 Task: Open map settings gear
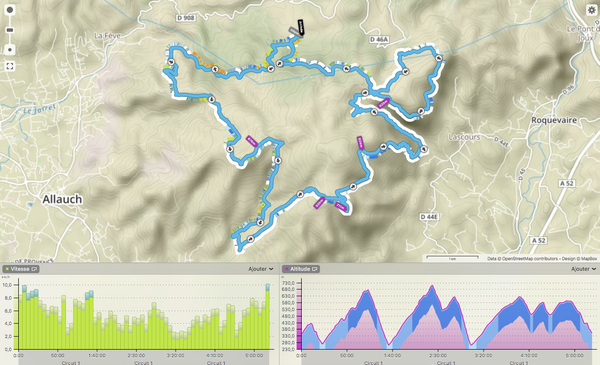pos(592,10)
